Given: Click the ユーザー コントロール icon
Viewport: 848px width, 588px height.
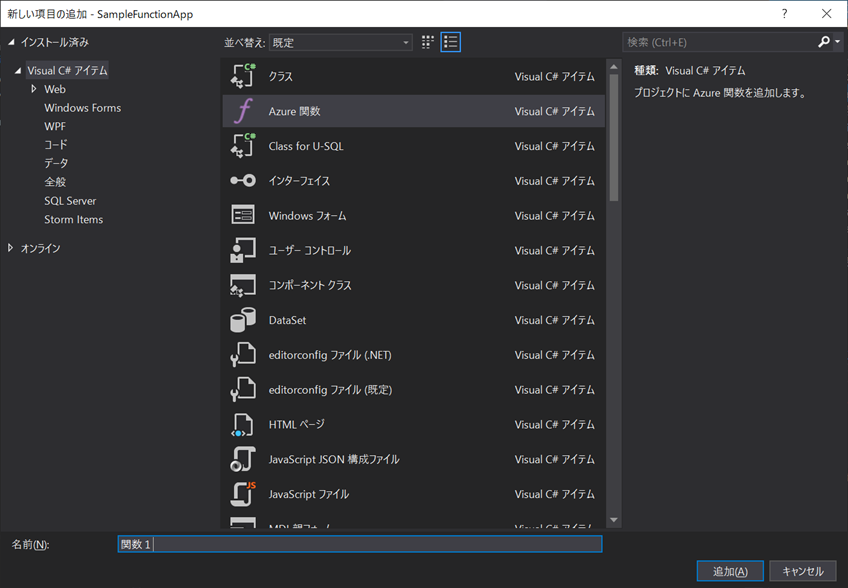Looking at the screenshot, I should coord(243,250).
